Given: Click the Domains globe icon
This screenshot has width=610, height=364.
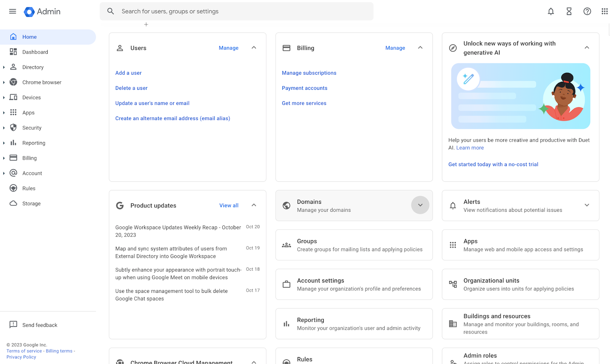Looking at the screenshot, I should tap(286, 206).
